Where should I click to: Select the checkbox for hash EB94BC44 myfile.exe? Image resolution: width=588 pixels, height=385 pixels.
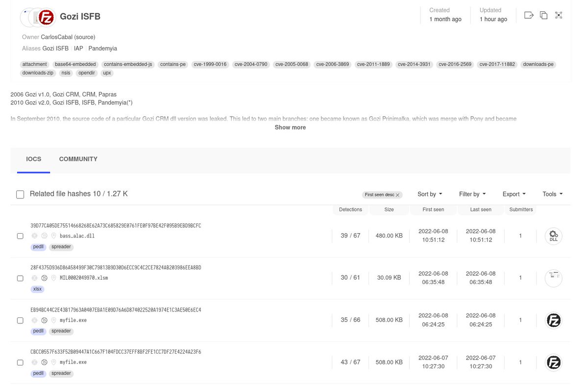tap(20, 320)
